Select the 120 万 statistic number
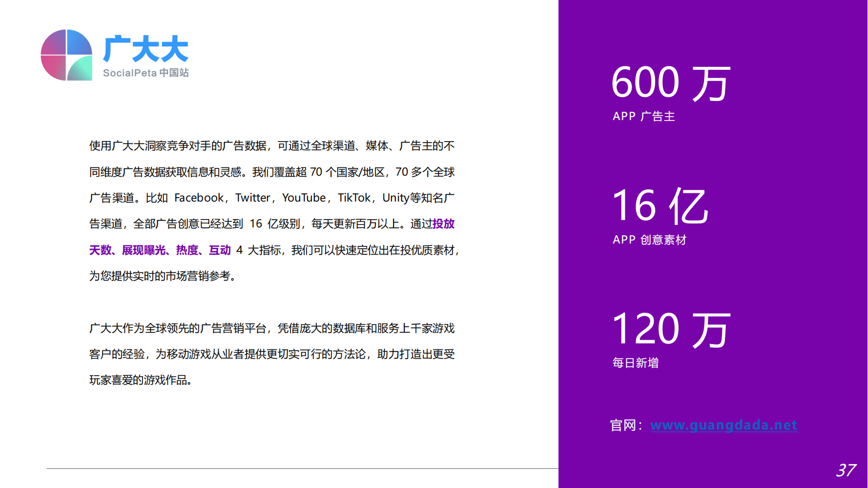 click(x=671, y=330)
